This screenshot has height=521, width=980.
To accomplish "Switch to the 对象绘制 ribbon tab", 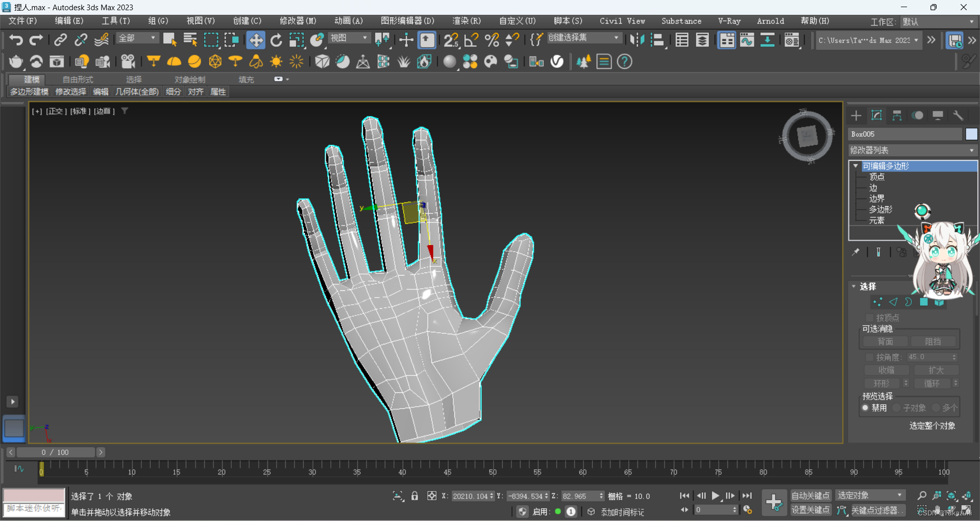I will point(190,80).
